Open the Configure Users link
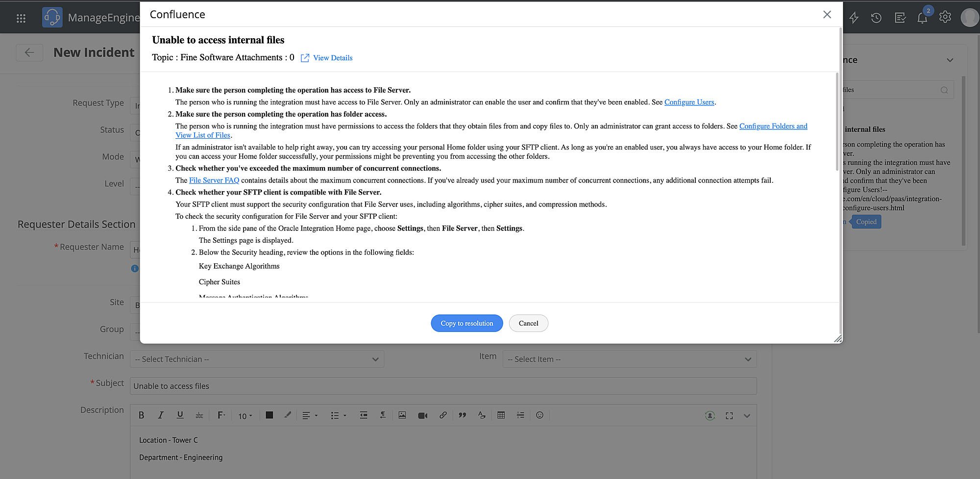 (x=689, y=102)
